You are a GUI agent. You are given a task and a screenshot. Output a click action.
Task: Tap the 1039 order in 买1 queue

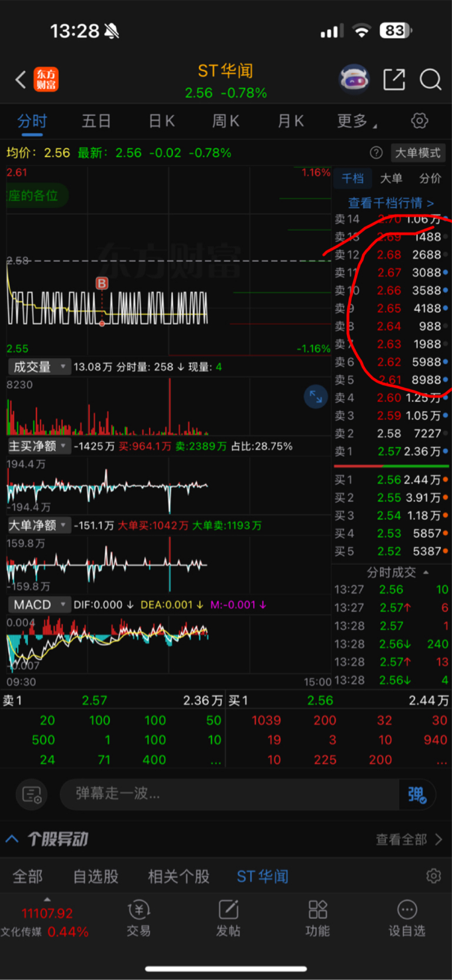pos(266,721)
